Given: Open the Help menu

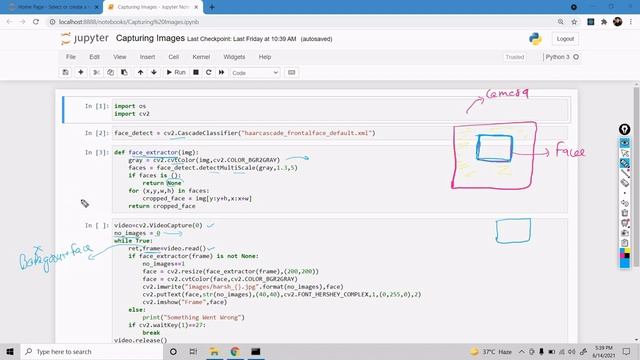Looking at the screenshot, I should click(x=265, y=57).
